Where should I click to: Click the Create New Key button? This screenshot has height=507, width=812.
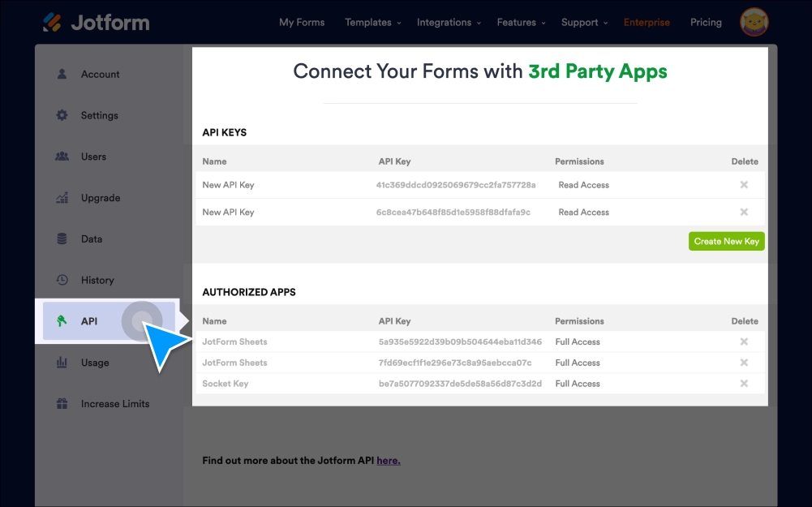point(726,241)
